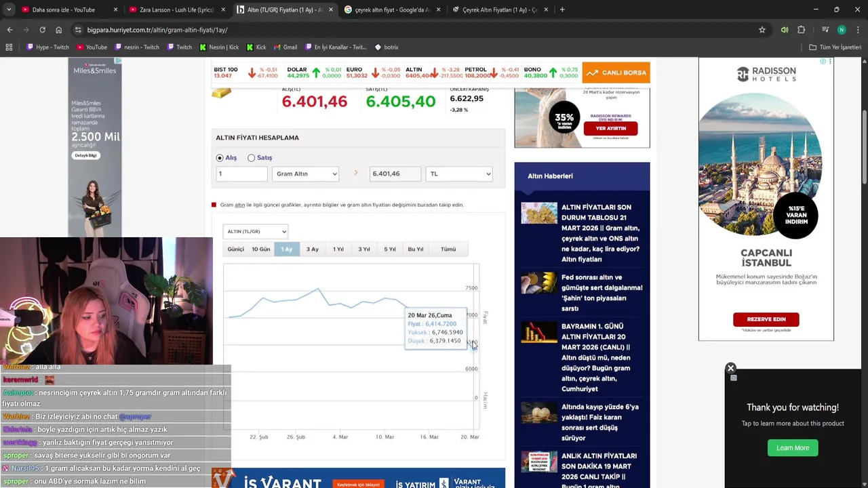The width and height of the screenshot is (868, 488).
Task: Click the REZERVE EDİN Radisson button
Action: (766, 319)
